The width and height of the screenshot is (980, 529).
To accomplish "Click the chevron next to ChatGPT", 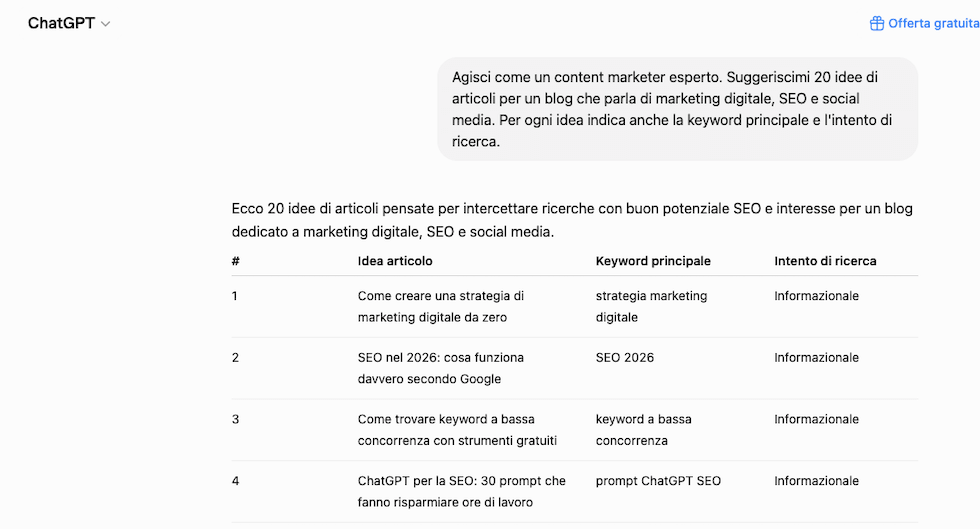I will [106, 24].
